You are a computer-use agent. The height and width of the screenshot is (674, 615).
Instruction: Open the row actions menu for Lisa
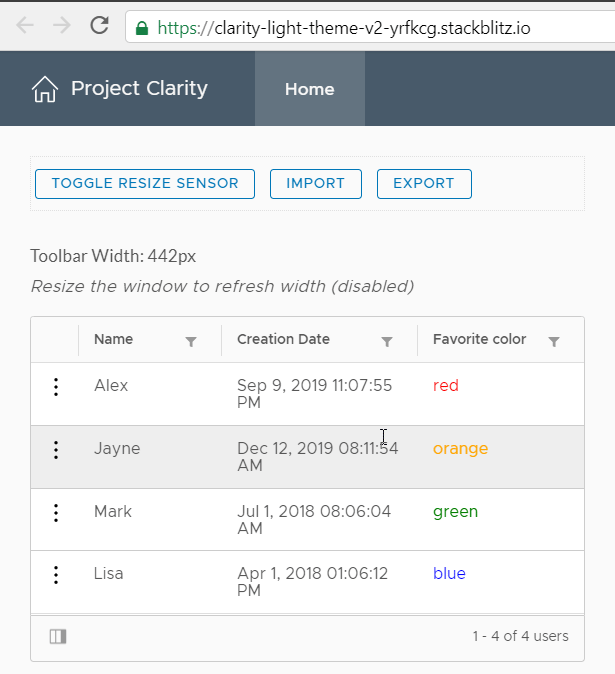pyautogui.click(x=56, y=575)
